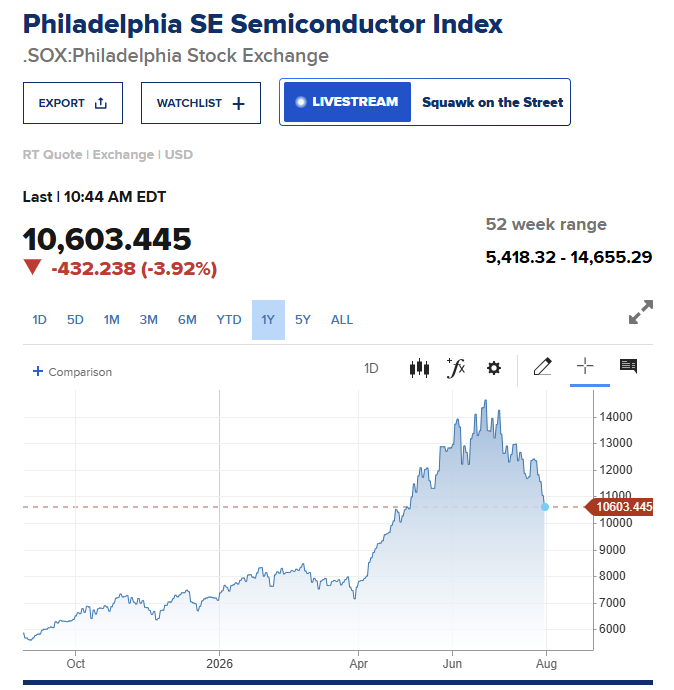Open the fx studies icon

click(456, 368)
